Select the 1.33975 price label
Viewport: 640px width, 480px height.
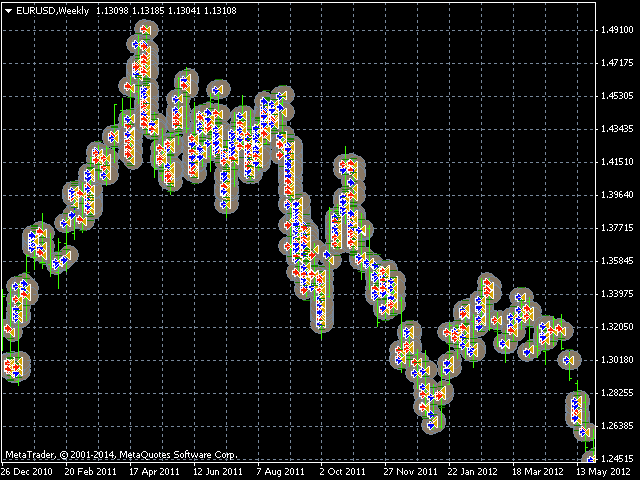coord(617,294)
